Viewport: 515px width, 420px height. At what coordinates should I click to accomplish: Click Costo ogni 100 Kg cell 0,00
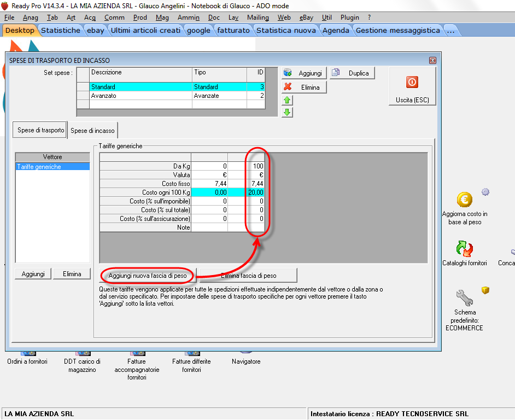pos(209,192)
